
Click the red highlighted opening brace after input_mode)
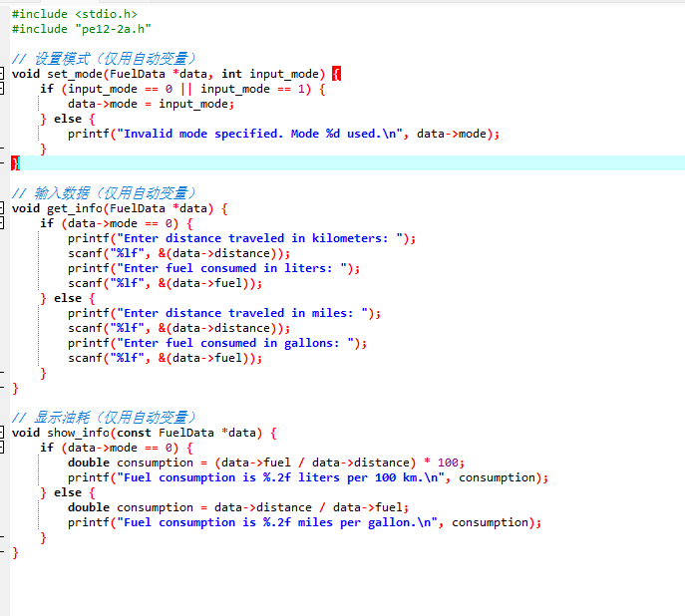pos(336,74)
